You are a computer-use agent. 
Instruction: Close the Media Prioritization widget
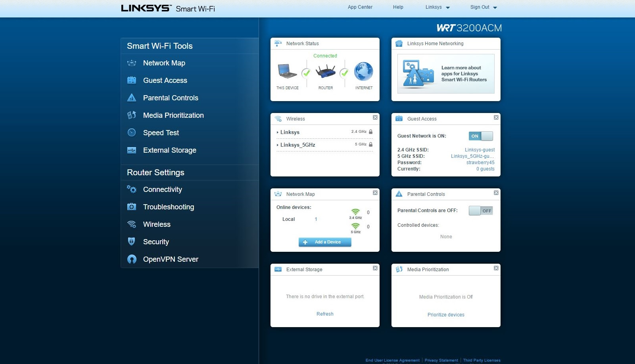click(496, 268)
